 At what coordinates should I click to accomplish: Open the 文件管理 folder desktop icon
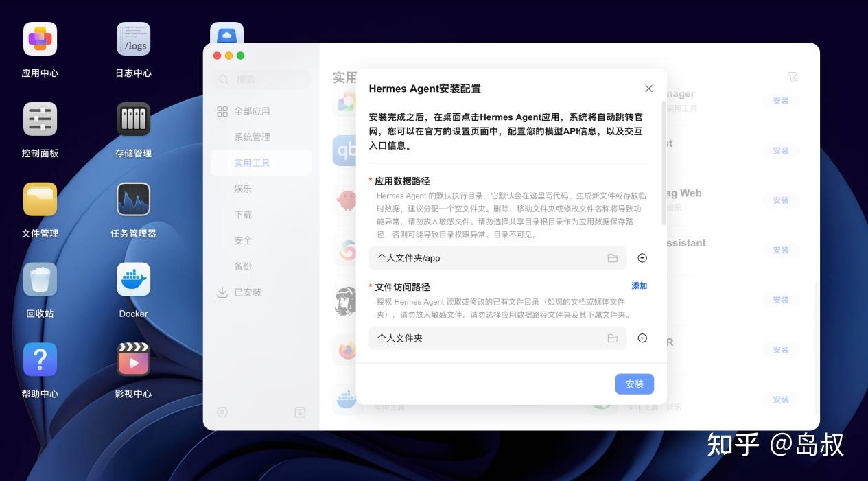click(x=40, y=200)
